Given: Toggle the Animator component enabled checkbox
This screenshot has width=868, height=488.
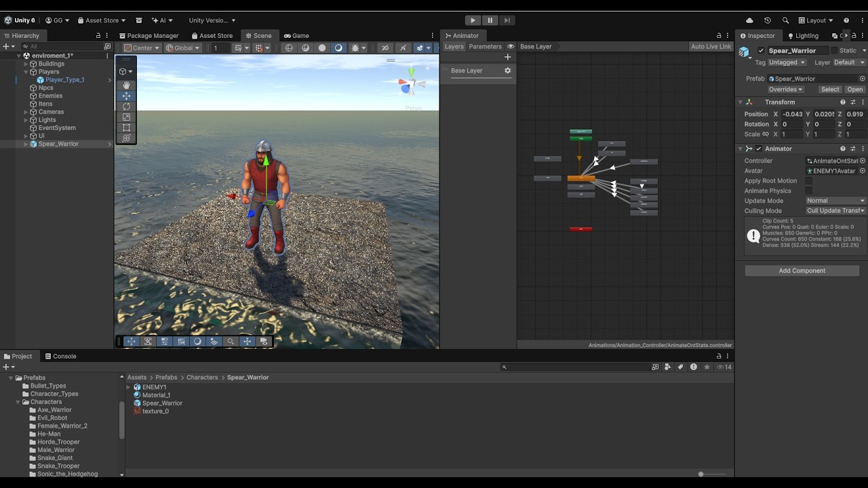Looking at the screenshot, I should point(759,148).
